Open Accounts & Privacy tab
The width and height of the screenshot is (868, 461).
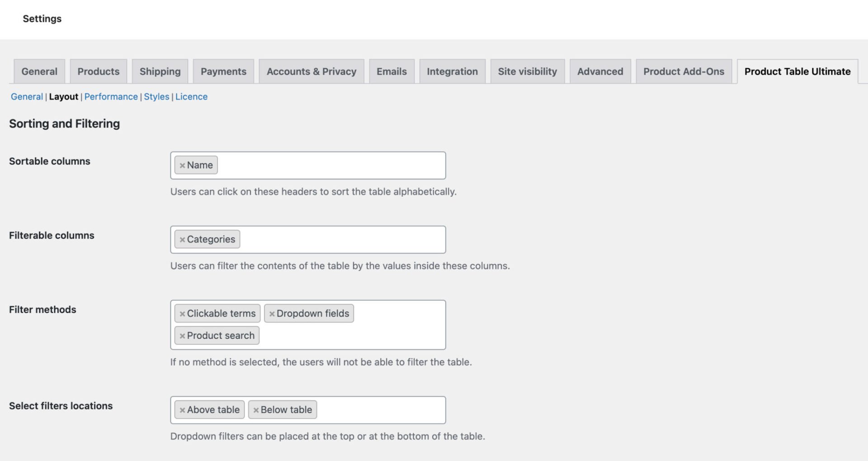point(311,71)
